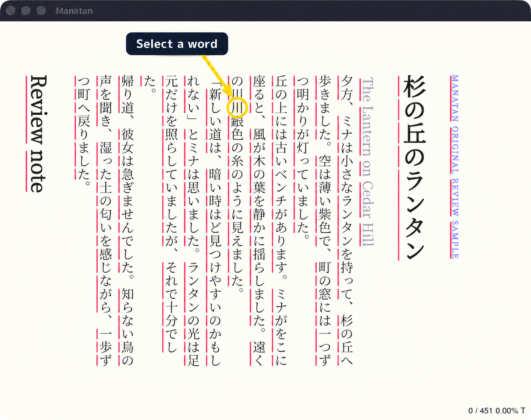Select the word 暗い in the story
Image resolution: width=531 pixels, height=420 pixels.
(215, 181)
